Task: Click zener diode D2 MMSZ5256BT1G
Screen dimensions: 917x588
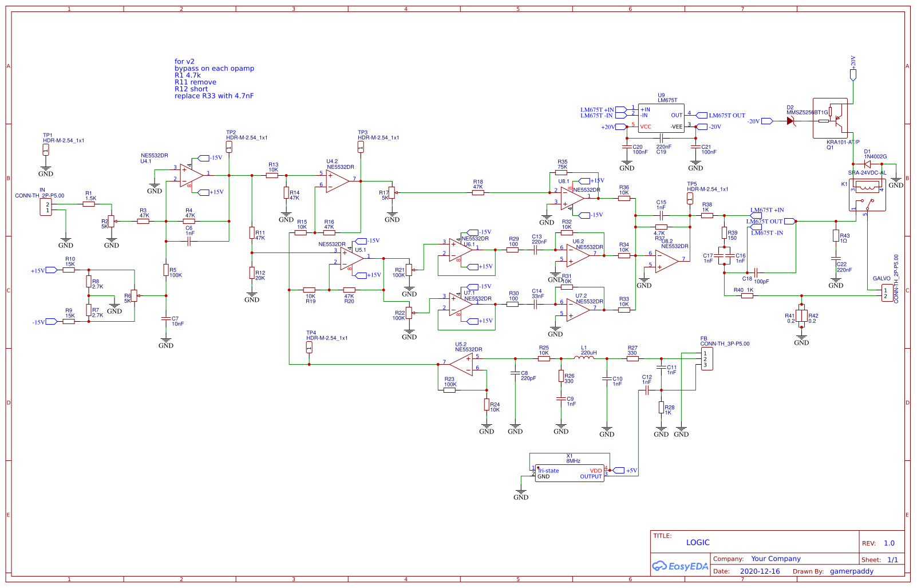Action: click(790, 120)
